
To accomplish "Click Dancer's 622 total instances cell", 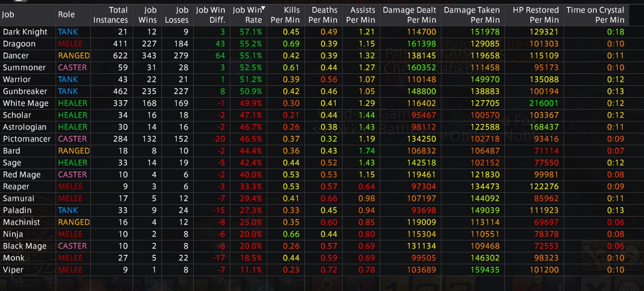I will point(120,56).
